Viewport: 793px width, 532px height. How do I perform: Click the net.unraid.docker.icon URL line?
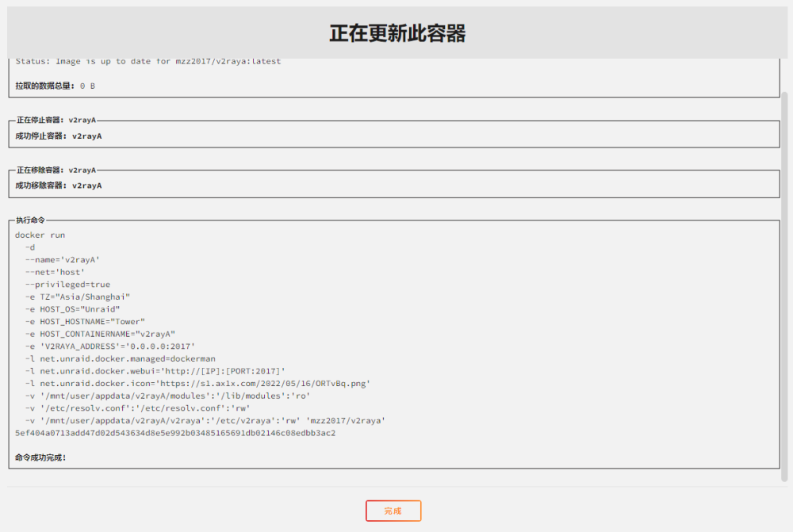pos(197,384)
